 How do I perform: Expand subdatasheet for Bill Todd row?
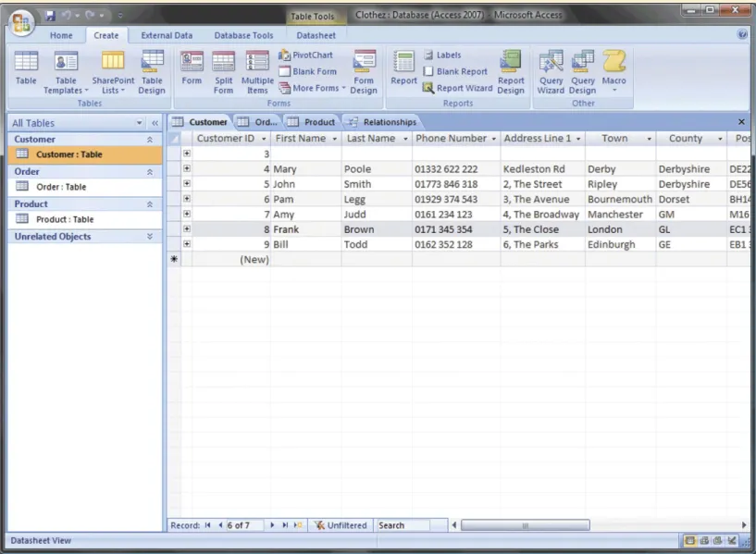[187, 244]
